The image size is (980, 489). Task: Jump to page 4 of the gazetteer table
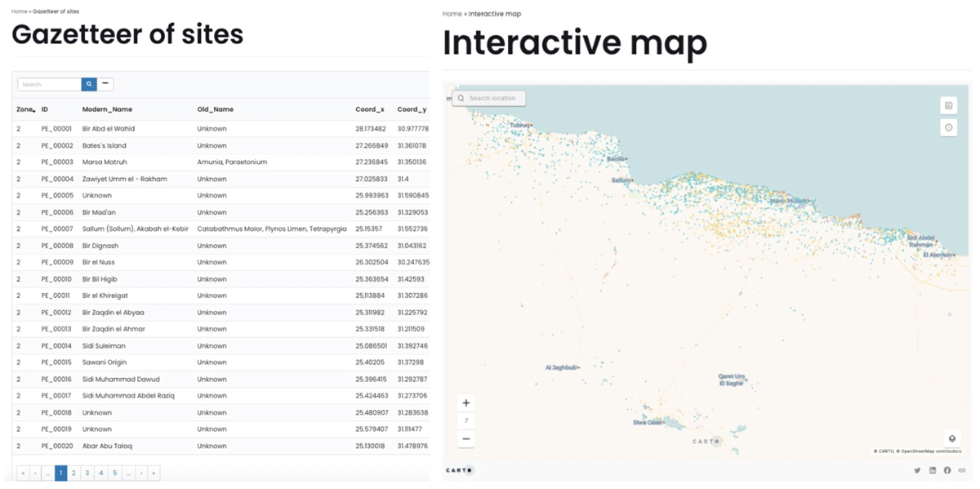coord(100,473)
